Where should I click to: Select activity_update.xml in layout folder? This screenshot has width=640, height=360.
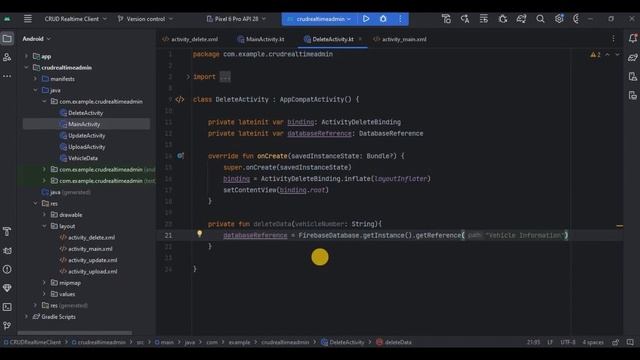pyautogui.click(x=89, y=260)
